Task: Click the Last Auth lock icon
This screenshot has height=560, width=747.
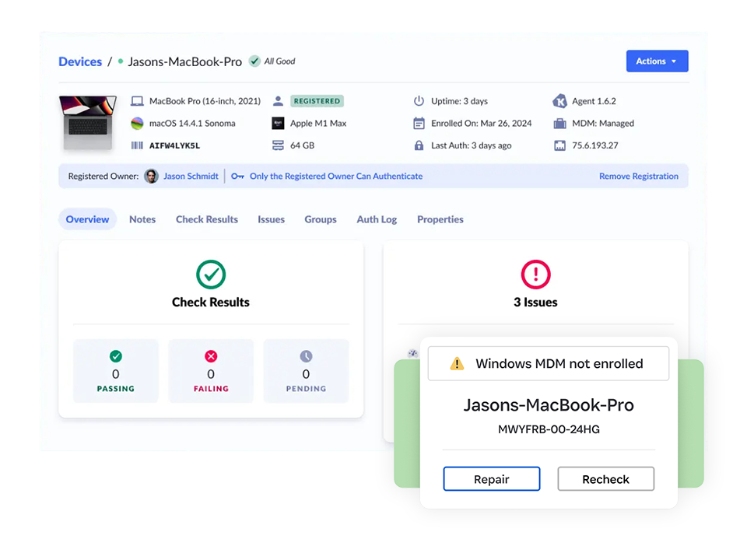Action: point(419,145)
